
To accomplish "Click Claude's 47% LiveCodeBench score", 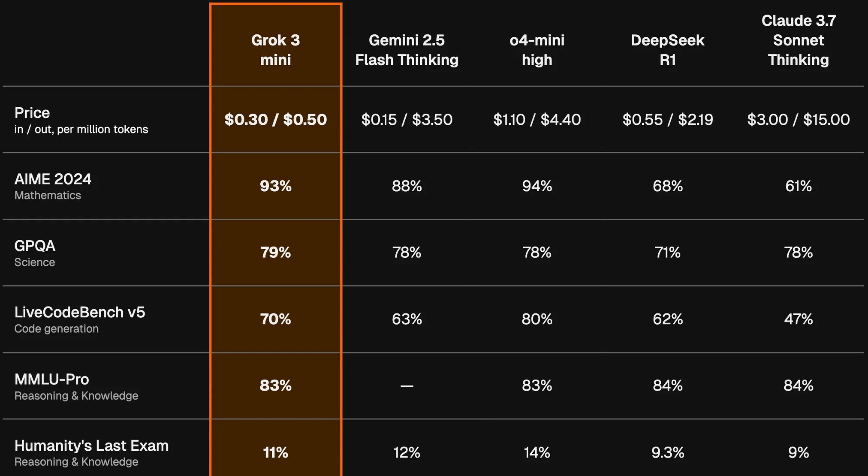I will coord(798,319).
